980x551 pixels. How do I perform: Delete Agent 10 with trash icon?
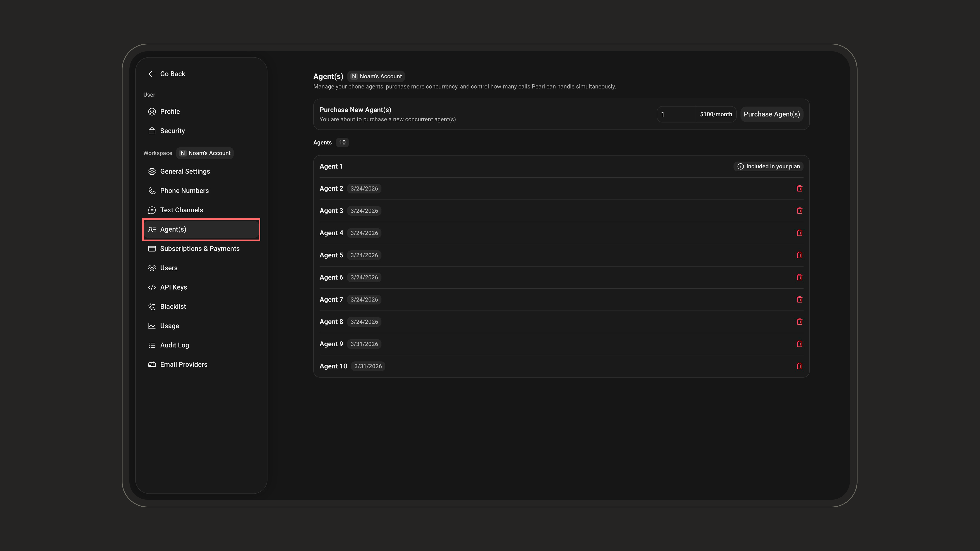tap(799, 366)
